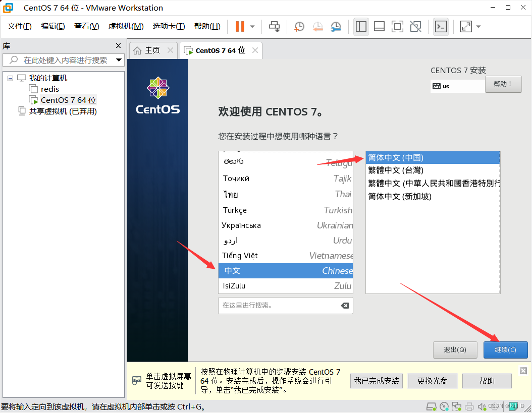Choose 繁體中文 (台灣) locale
Screen dimensions: 532x413
tap(433, 170)
